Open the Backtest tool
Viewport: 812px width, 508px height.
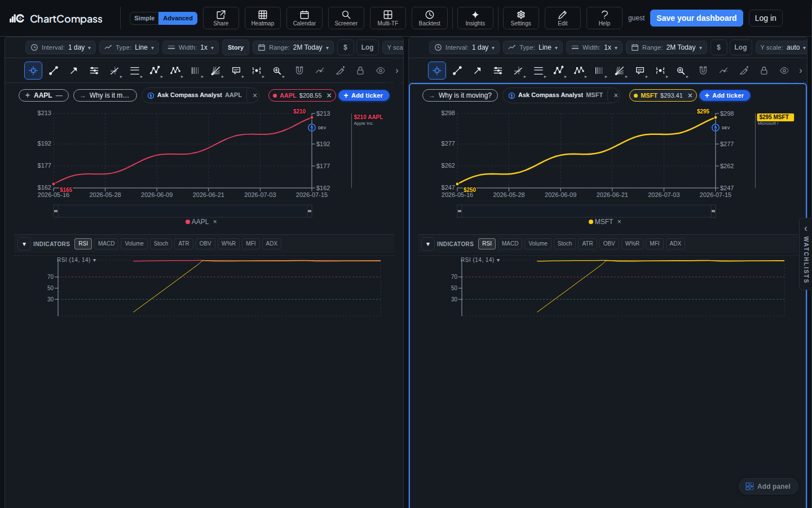point(430,18)
